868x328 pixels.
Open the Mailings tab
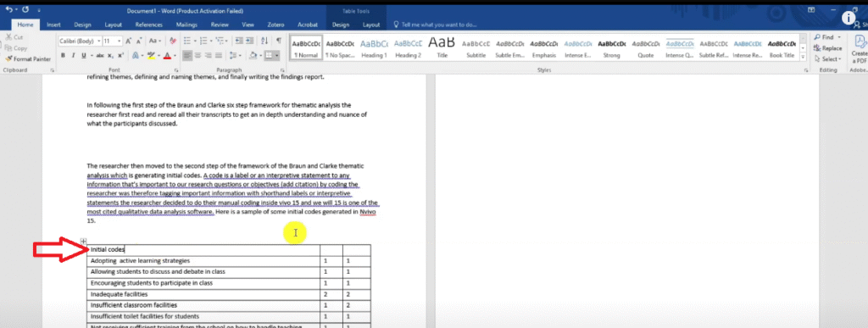[186, 25]
